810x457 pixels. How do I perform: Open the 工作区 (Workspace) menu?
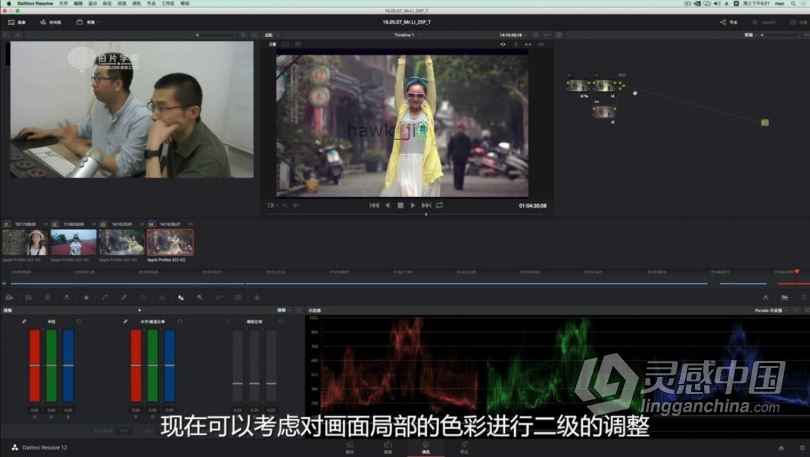click(168, 4)
